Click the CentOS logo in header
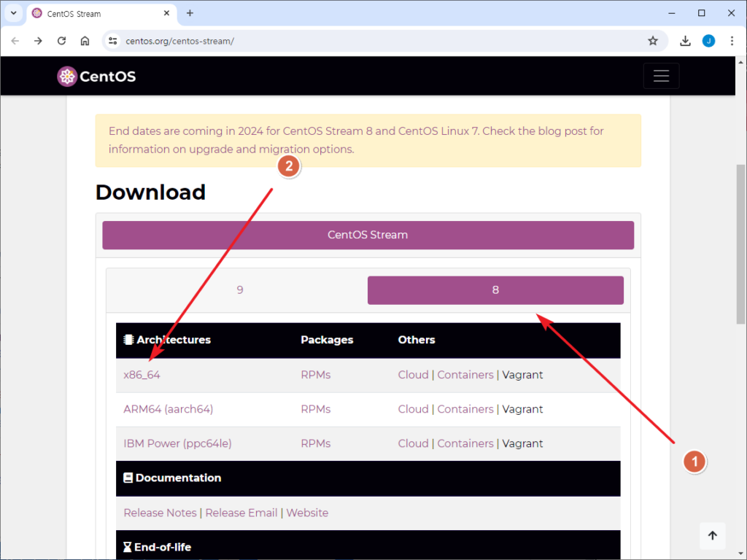Screen dimensions: 747x560 96,77
